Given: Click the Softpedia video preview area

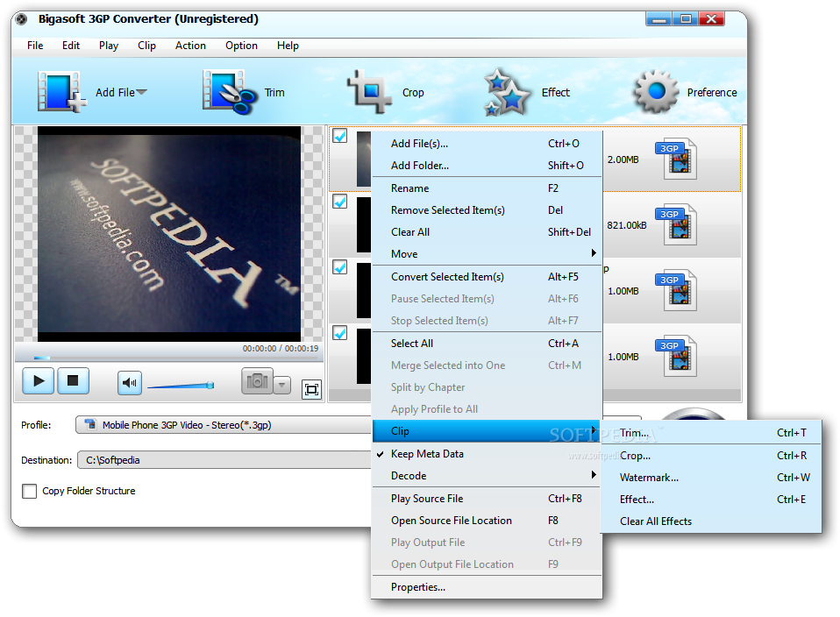Looking at the screenshot, I should [169, 233].
